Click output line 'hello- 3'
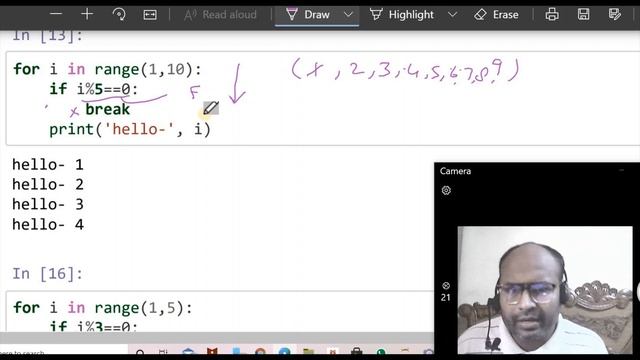 coord(48,204)
